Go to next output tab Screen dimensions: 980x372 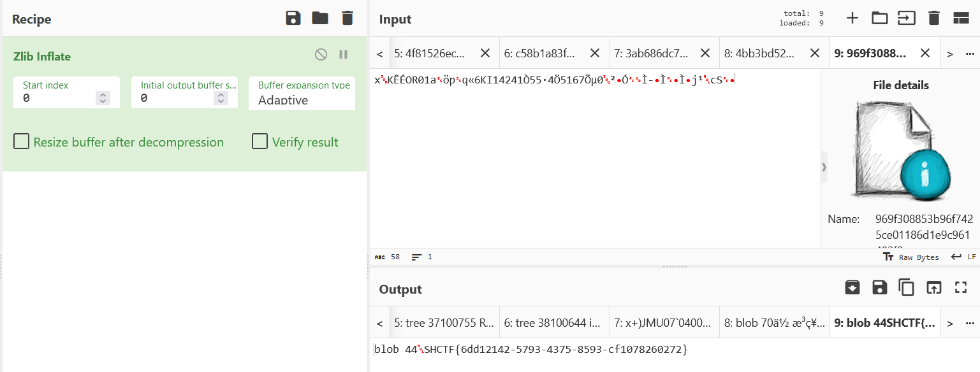[950, 324]
